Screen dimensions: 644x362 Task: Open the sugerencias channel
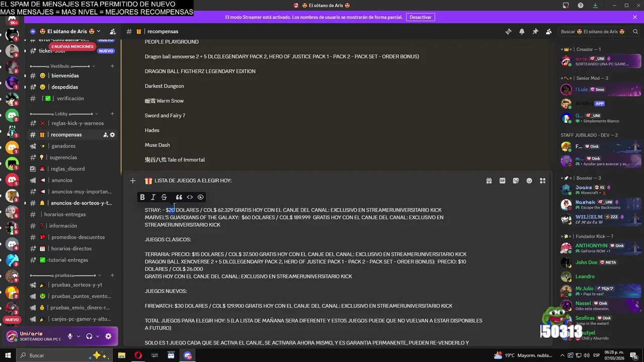pyautogui.click(x=72, y=157)
